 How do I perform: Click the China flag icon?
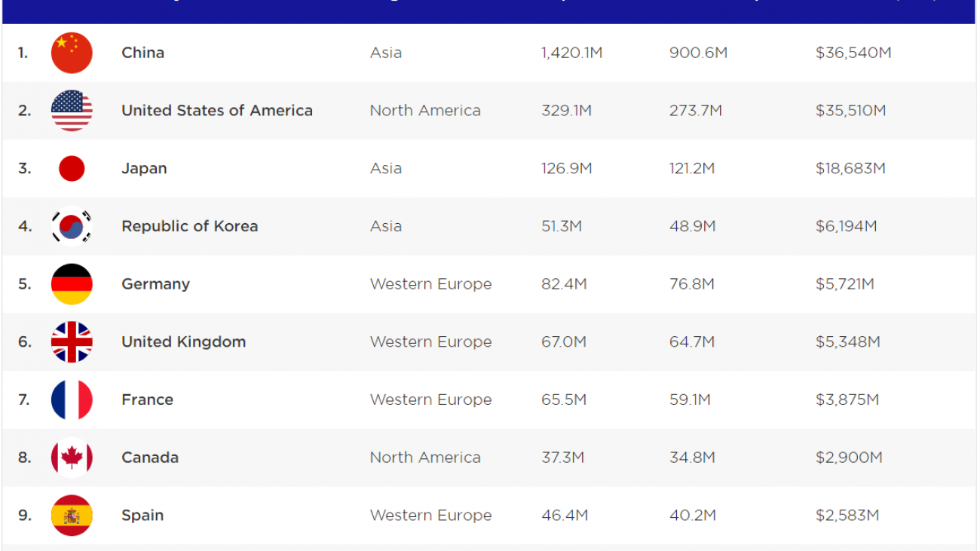[x=72, y=53]
